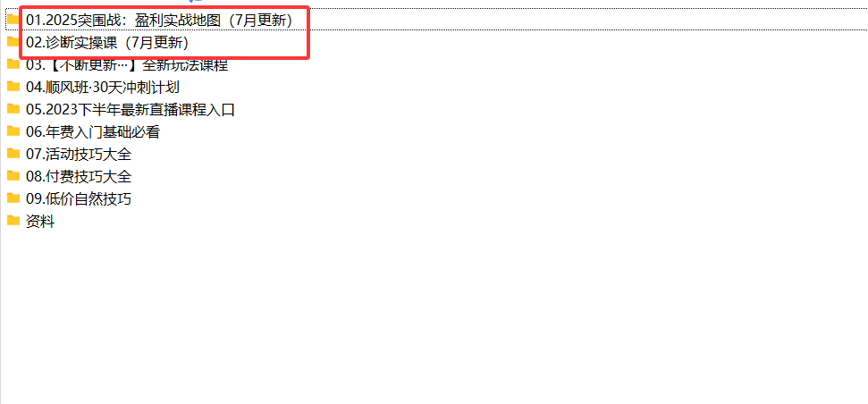Select 02.诊断实操课（7月更新）folder name
This screenshot has width=868, height=404.
click(x=108, y=43)
